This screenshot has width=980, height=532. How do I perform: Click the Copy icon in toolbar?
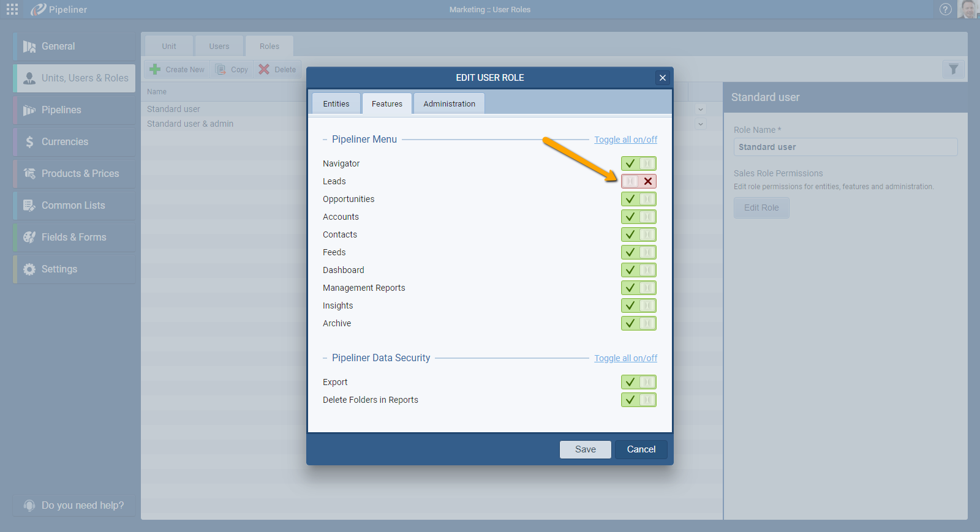[x=221, y=69]
